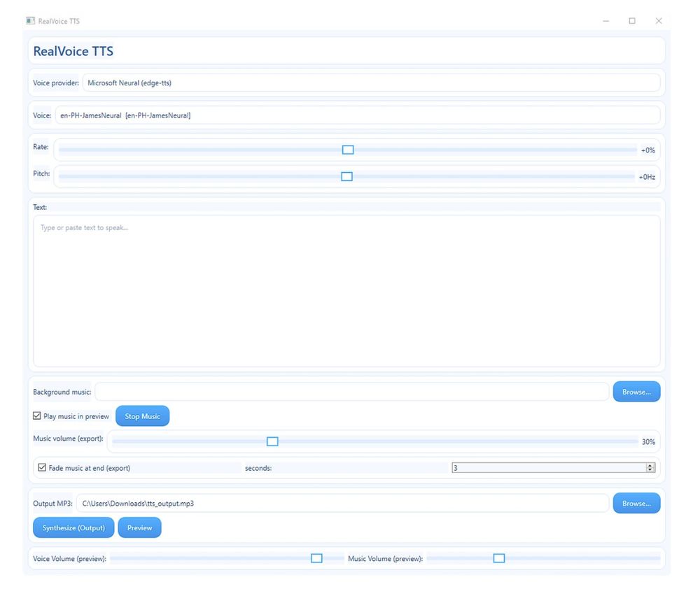This screenshot has width=700, height=603.
Task: Decrease fade seconds with the down arrow
Action: coord(650,470)
